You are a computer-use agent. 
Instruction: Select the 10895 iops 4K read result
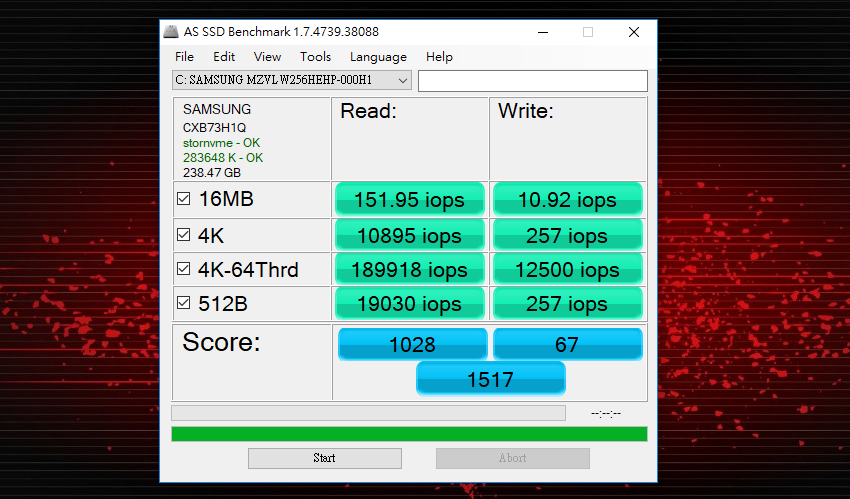point(409,236)
